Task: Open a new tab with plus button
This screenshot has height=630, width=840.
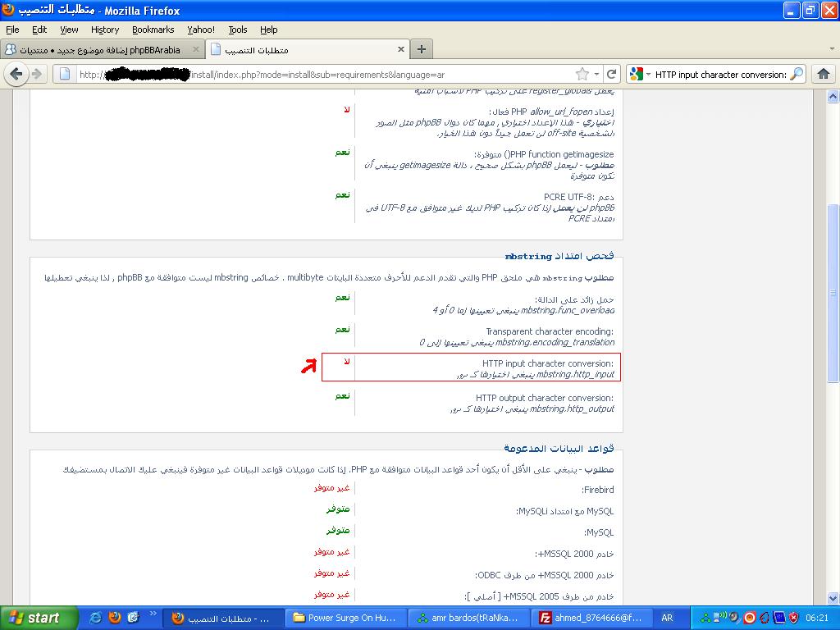Action: 421,49
